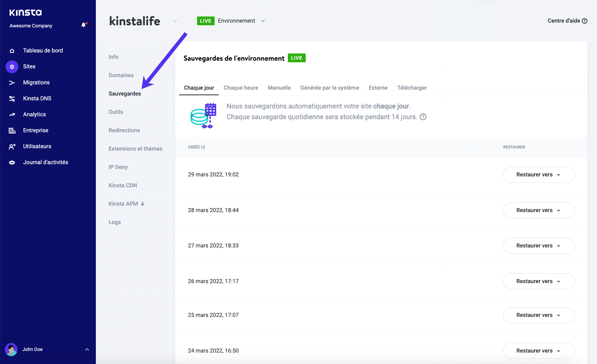This screenshot has width=597, height=364.
Task: Open Journal d'activités eye icon
Action: click(12, 162)
